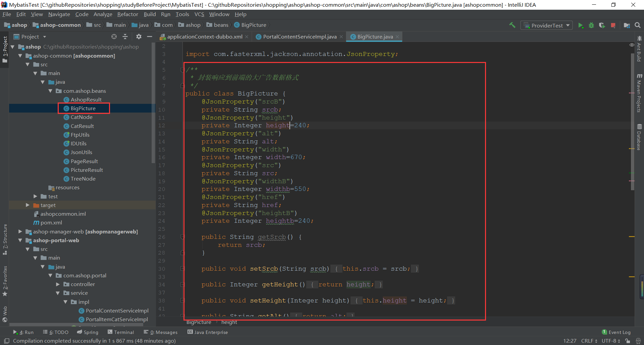This screenshot has height=345, width=644.
Task: Open the Analyze menu
Action: coord(103,14)
